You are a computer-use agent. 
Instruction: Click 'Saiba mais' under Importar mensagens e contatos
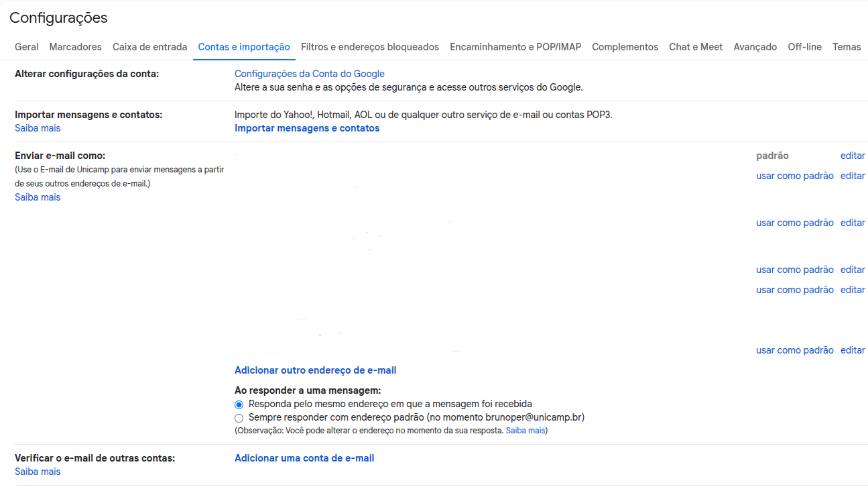pyautogui.click(x=38, y=128)
